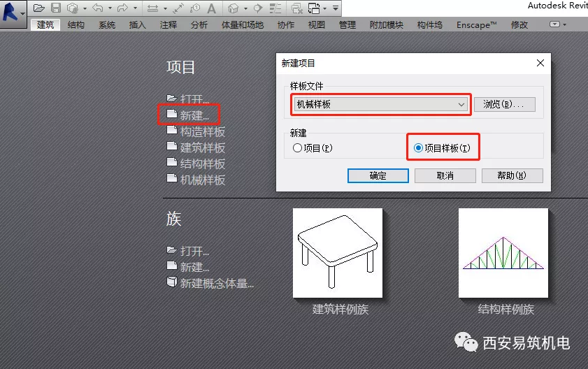
Task: Open the Revit application menu button
Action: point(13,13)
